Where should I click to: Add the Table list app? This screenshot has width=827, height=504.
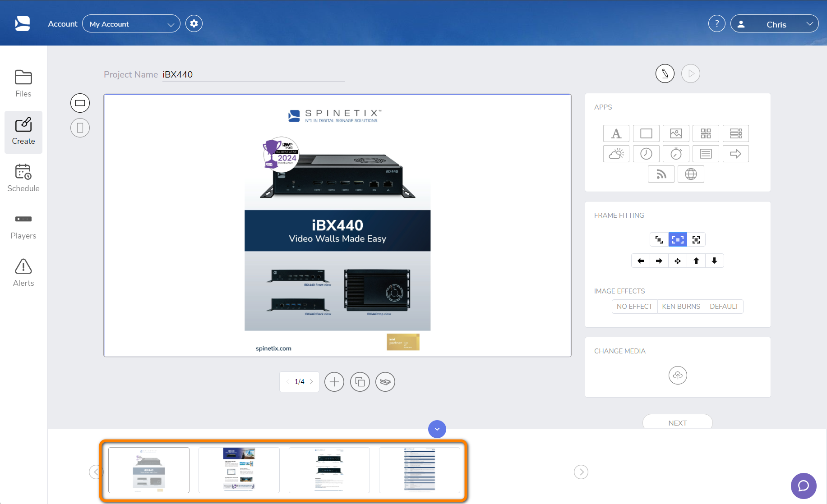[x=735, y=133]
